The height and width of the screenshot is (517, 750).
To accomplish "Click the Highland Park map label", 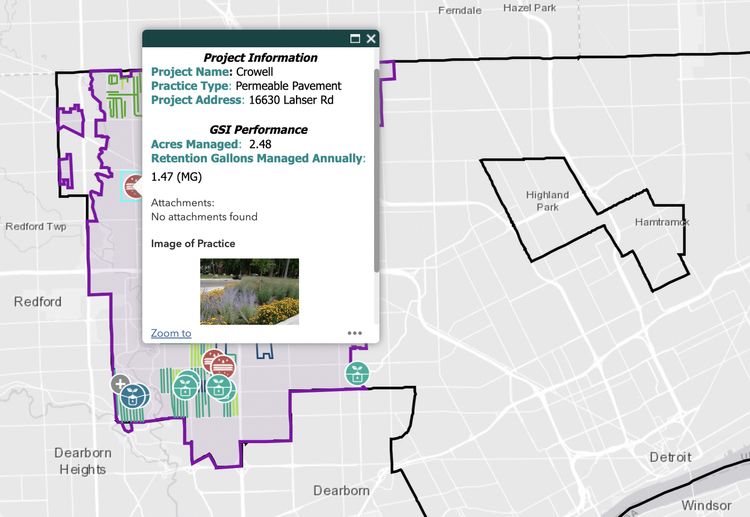I will point(547,201).
